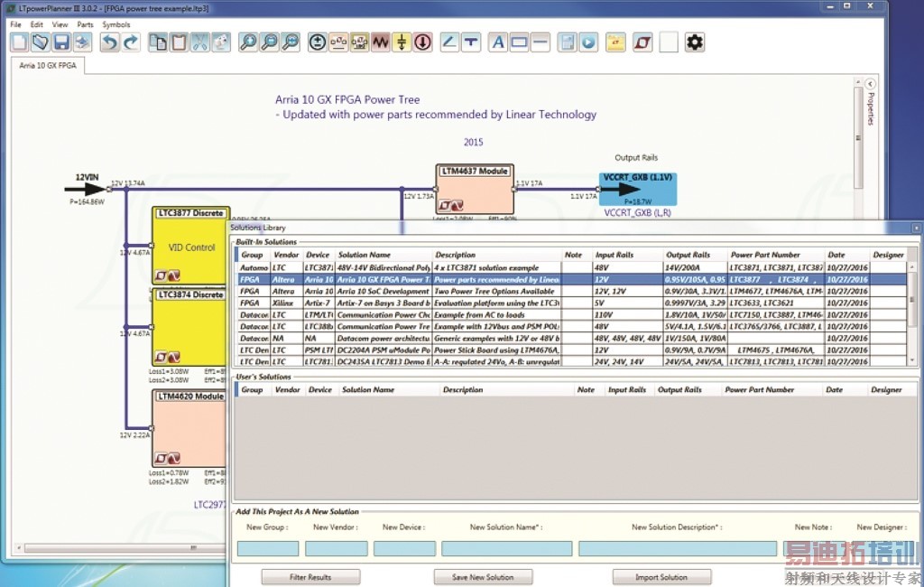Click the Filter Results button
The width and height of the screenshot is (924, 587).
[310, 577]
